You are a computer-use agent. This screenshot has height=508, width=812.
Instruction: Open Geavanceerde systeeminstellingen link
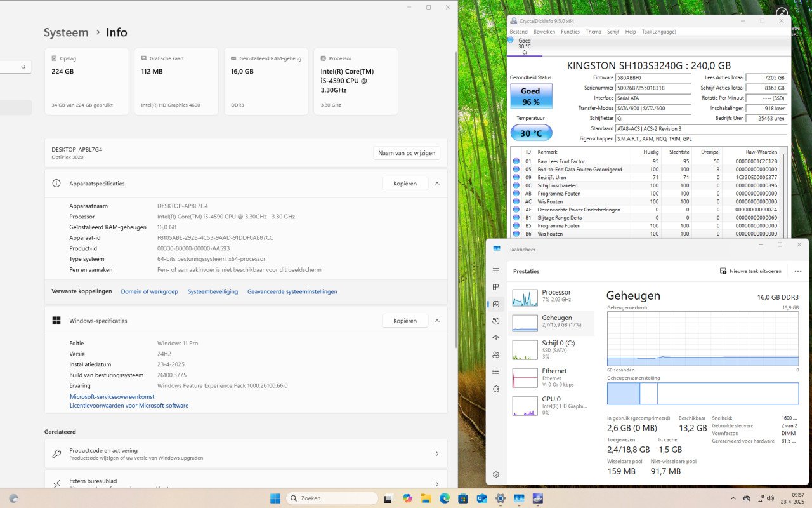click(292, 291)
